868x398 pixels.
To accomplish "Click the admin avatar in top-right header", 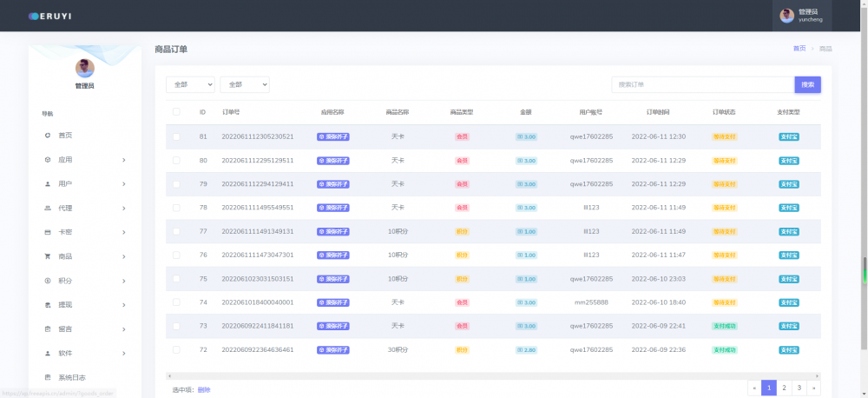I will (786, 16).
